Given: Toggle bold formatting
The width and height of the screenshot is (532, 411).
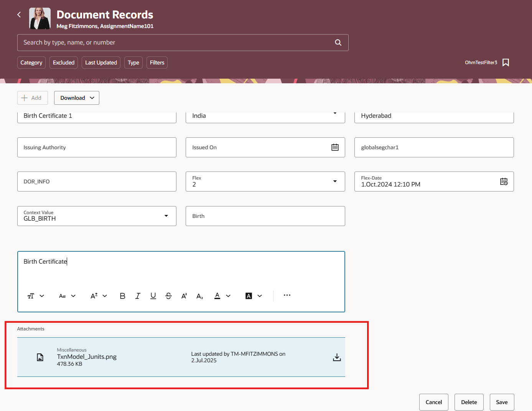Looking at the screenshot, I should pos(122,296).
